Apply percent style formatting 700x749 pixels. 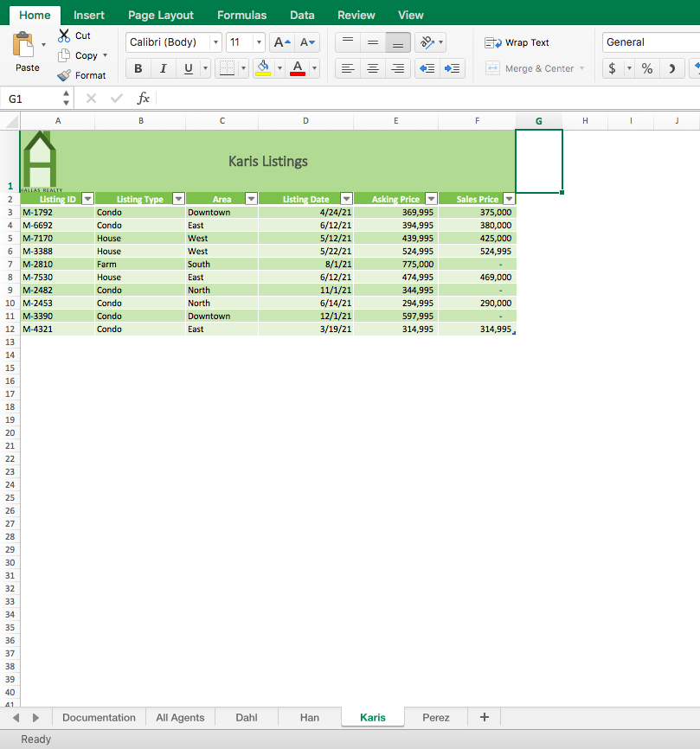(x=645, y=67)
